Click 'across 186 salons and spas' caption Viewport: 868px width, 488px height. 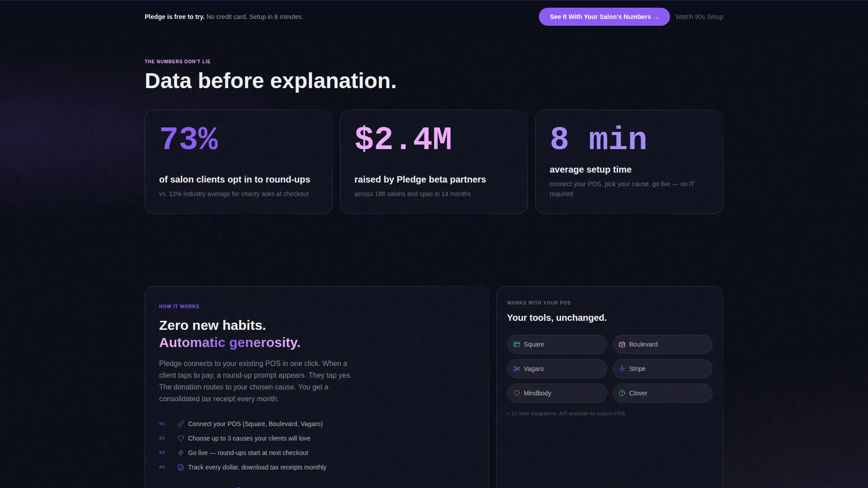412,194
